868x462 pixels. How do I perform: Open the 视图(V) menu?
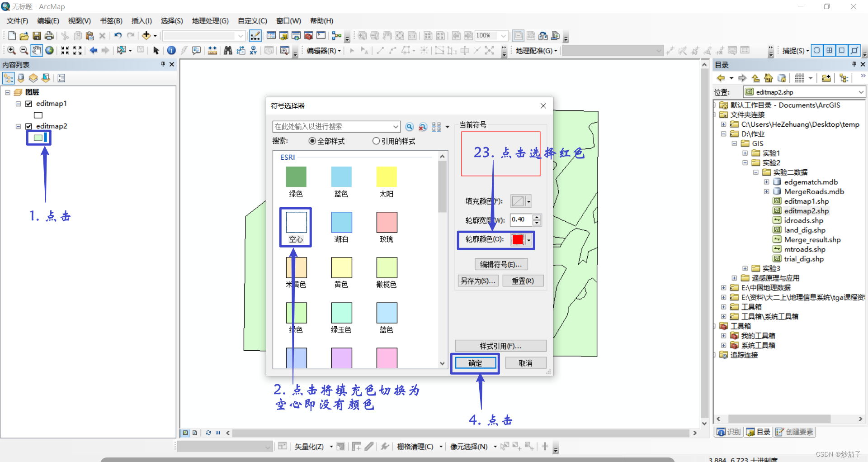pyautogui.click(x=80, y=21)
